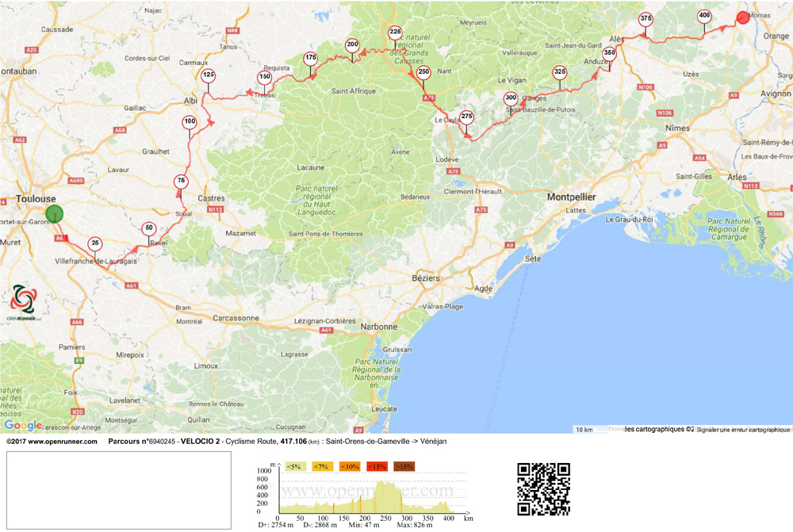Click the red finish marker near Mornas
The height and width of the screenshot is (532, 793).
click(x=743, y=17)
